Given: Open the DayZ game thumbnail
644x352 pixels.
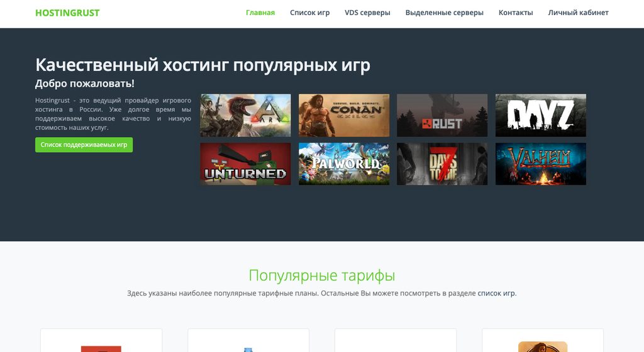Looking at the screenshot, I should [x=540, y=115].
